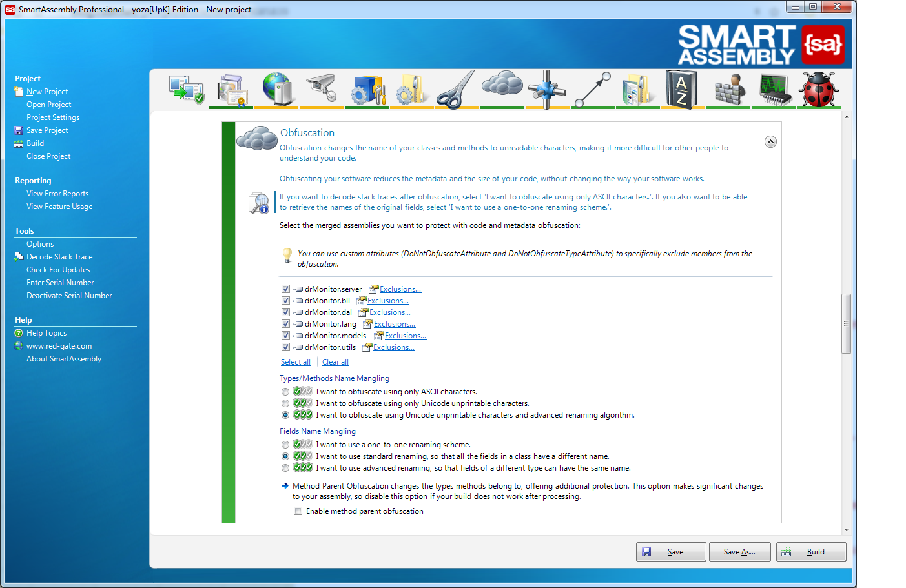Image resolution: width=906 pixels, height=588 pixels.
Task: Click the Exclusions icon for drMonitor.models
Action: (x=379, y=336)
